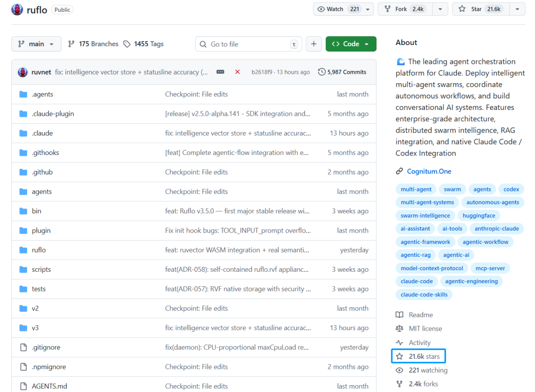Expand commit message ellipsis icon
535x392 pixels.
220,72
